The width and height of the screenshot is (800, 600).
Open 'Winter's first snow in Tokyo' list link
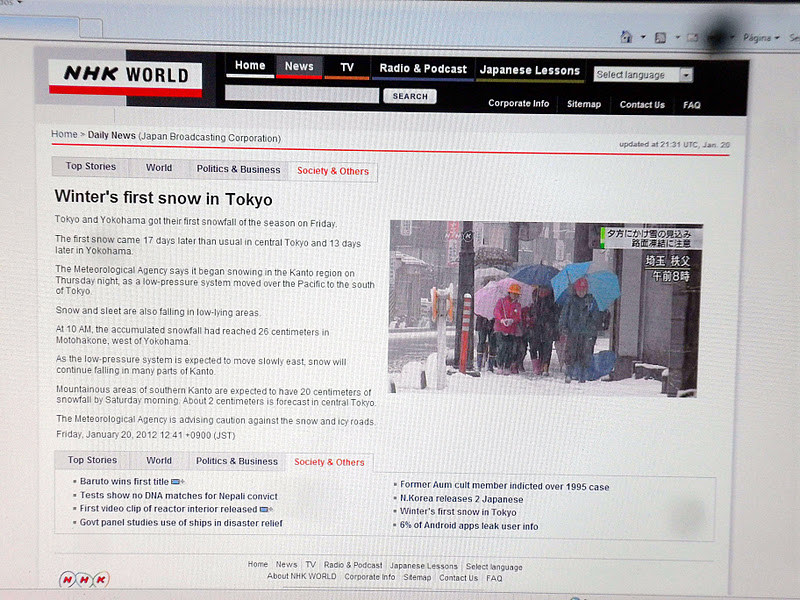458,512
